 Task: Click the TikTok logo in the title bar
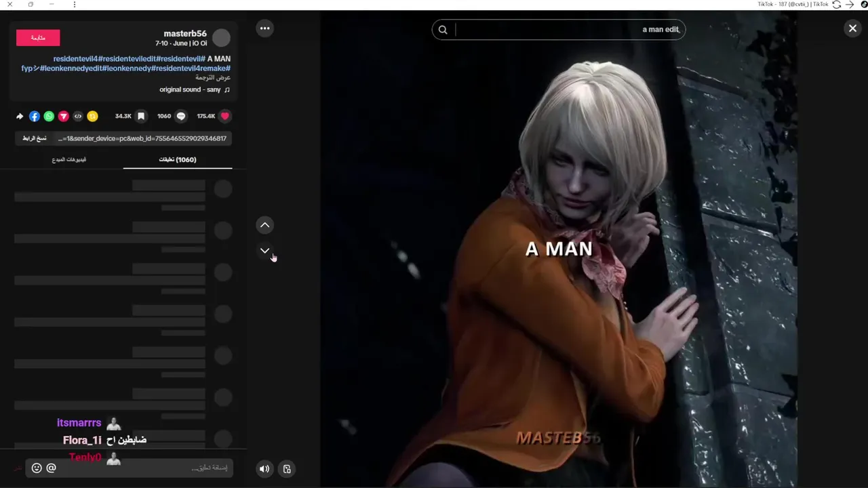[x=864, y=4]
